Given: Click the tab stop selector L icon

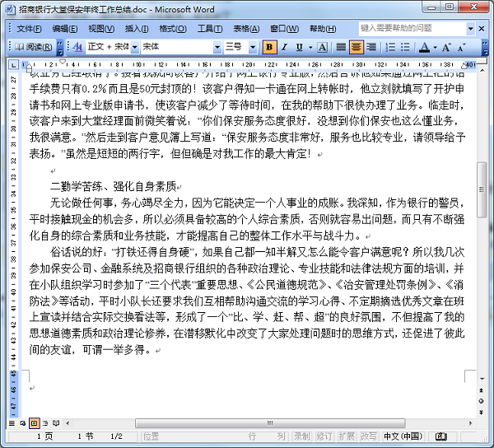Looking at the screenshot, I should [13, 65].
